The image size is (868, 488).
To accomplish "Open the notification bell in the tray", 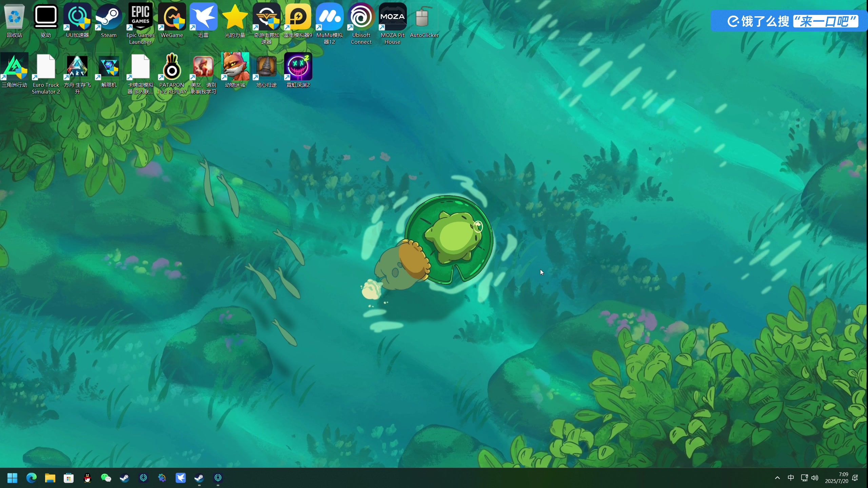I will pyautogui.click(x=855, y=478).
